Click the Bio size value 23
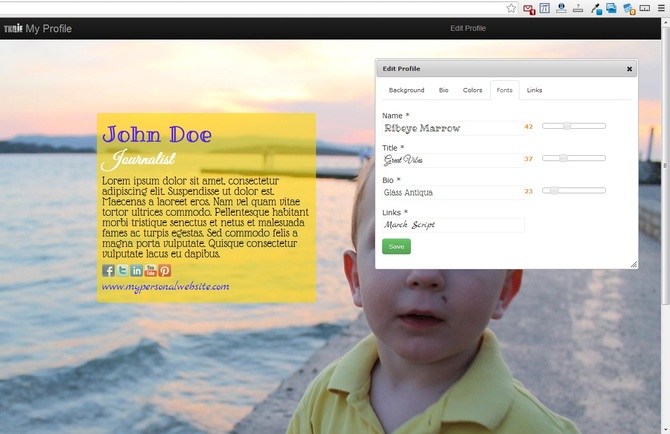Screen dimensions: 670x434 529,191
